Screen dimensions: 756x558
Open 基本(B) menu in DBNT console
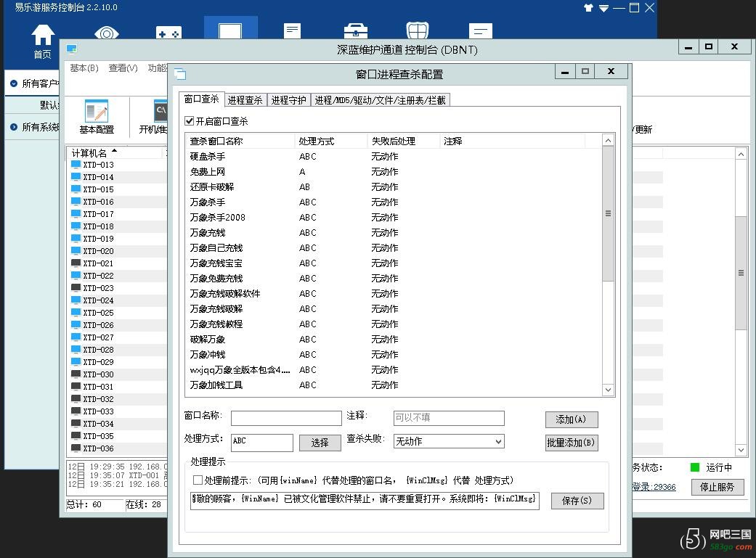pos(84,68)
